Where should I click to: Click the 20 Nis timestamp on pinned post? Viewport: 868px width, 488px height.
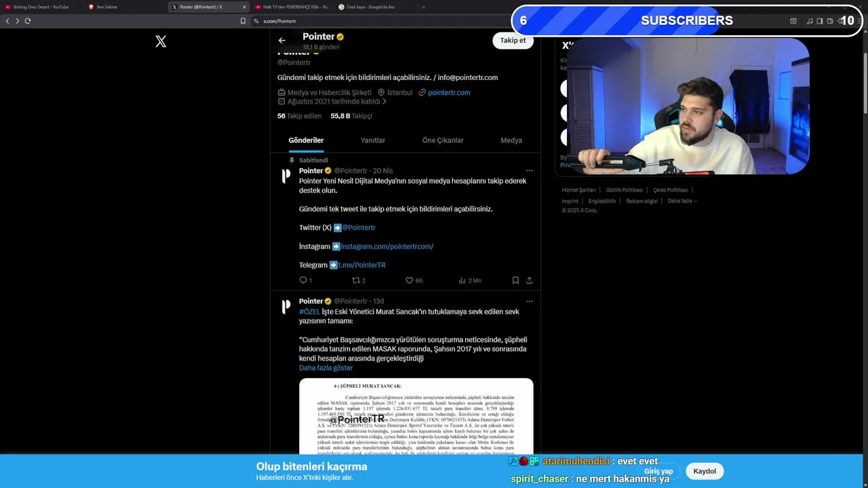click(x=382, y=171)
